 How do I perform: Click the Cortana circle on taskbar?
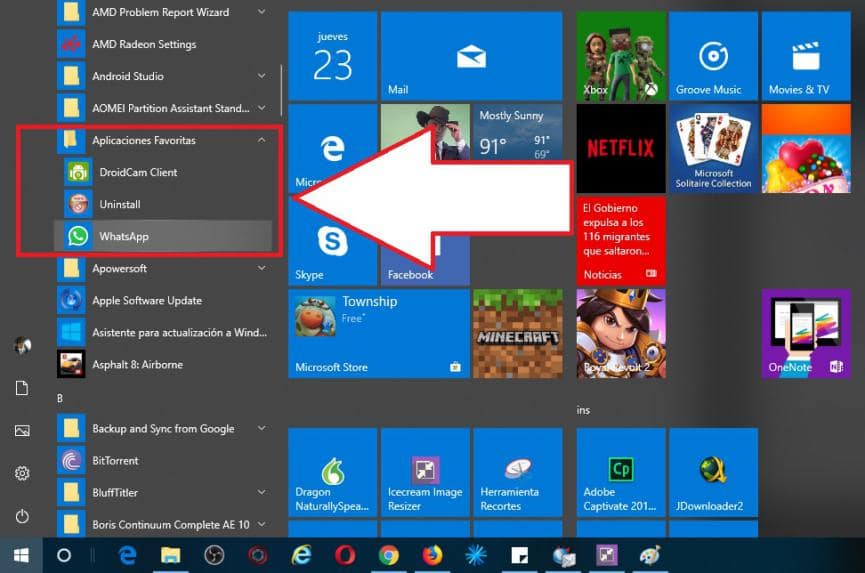point(64,555)
